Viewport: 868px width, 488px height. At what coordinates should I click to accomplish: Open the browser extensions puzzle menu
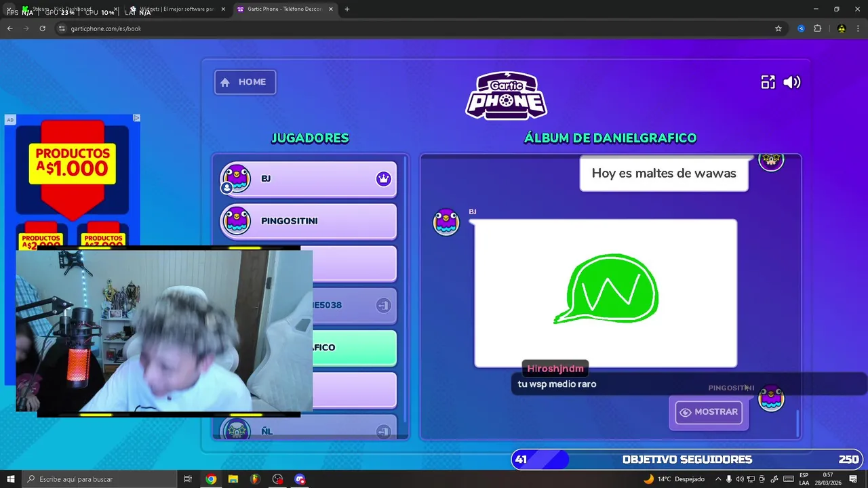click(817, 28)
